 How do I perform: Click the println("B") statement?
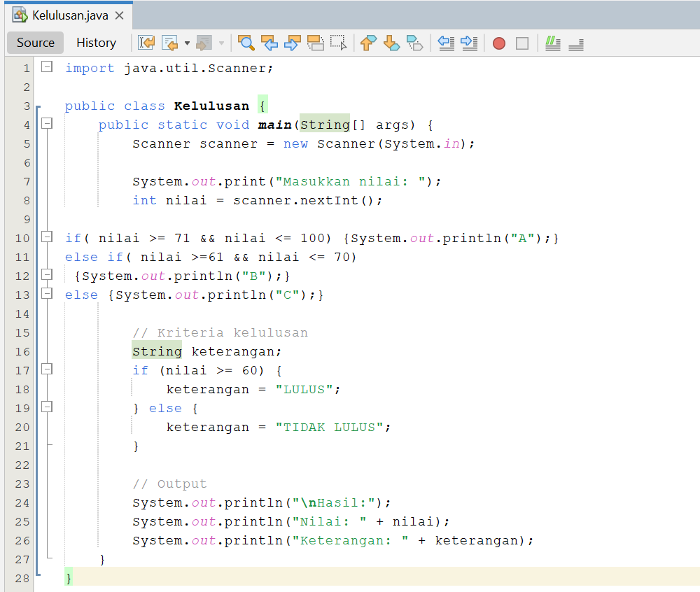click(x=182, y=276)
